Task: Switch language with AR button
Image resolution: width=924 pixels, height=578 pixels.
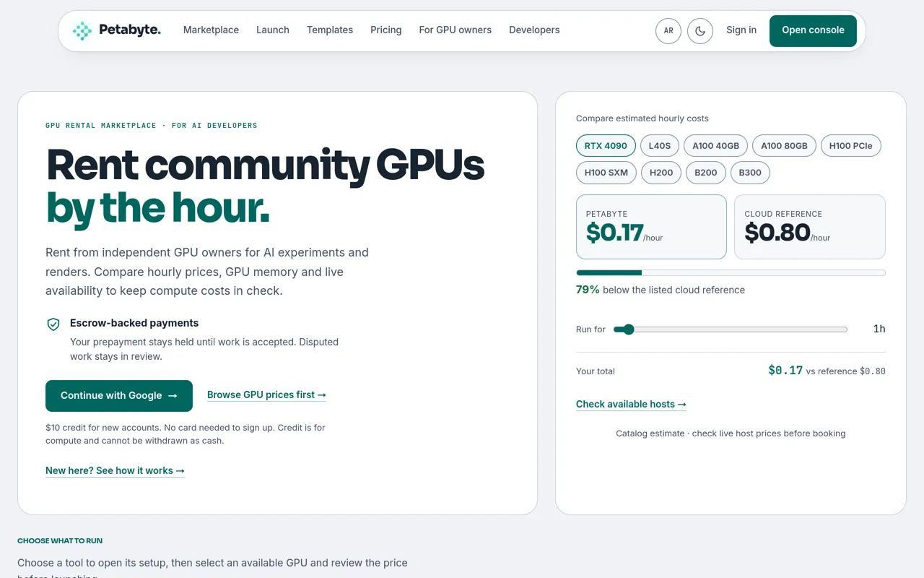Action: 668,31
